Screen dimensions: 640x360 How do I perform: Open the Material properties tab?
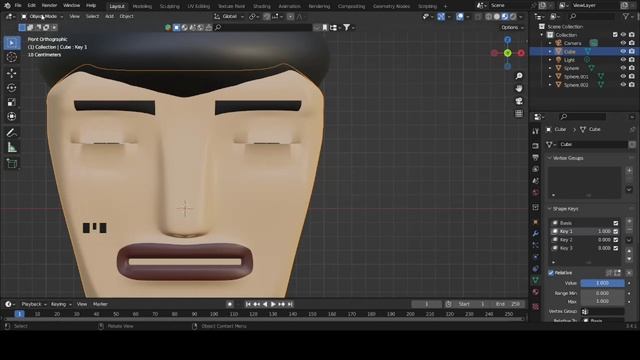pyautogui.click(x=536, y=292)
